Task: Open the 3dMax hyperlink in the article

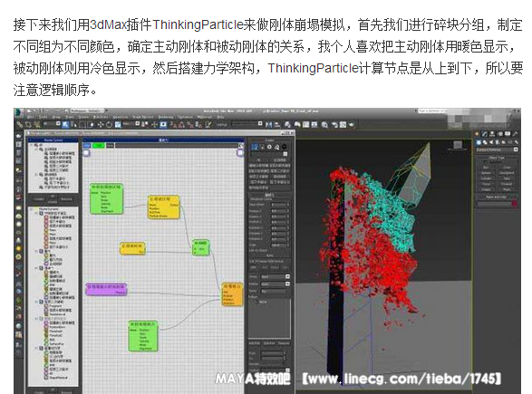Action: tap(108, 24)
